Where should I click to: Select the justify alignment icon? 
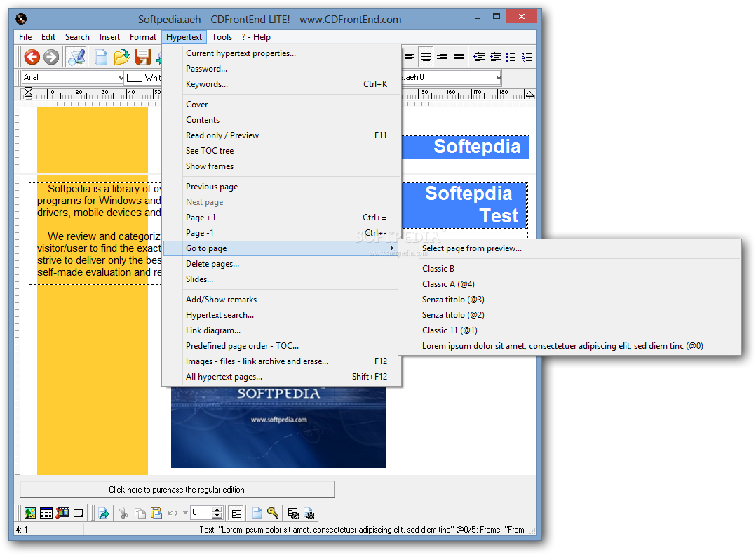pos(459,57)
